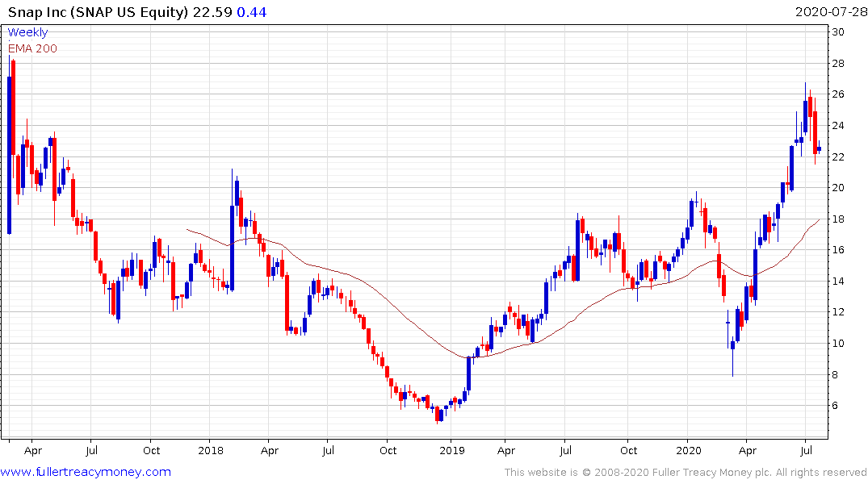Viewport: 868px width, 484px height.
Task: Click the 16 price axis label
Action: coord(838,250)
